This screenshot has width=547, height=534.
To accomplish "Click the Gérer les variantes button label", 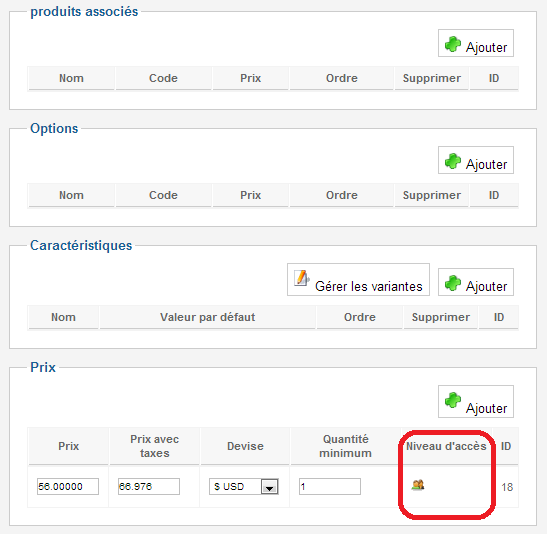I will [369, 286].
